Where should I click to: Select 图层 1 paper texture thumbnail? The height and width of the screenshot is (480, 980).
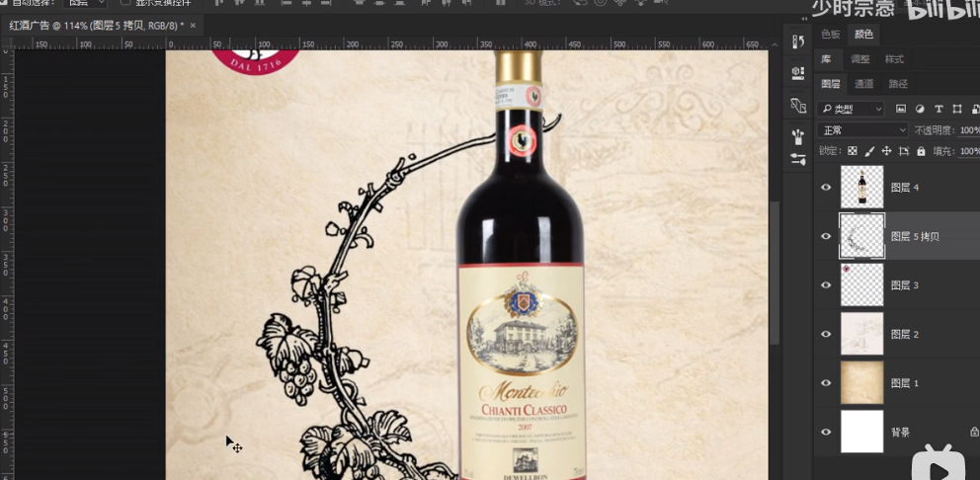click(861, 383)
